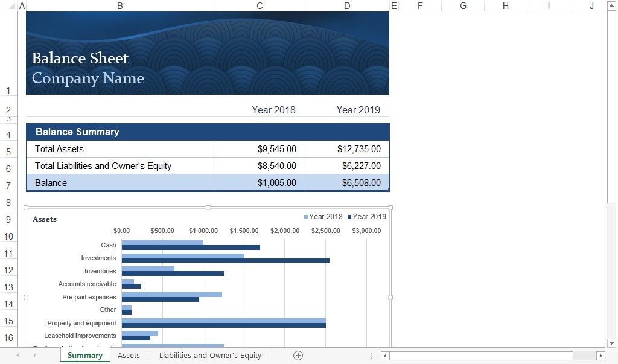Viewport: 618px width, 364px height.
Task: Click the New sheet plus button
Action: click(x=298, y=356)
